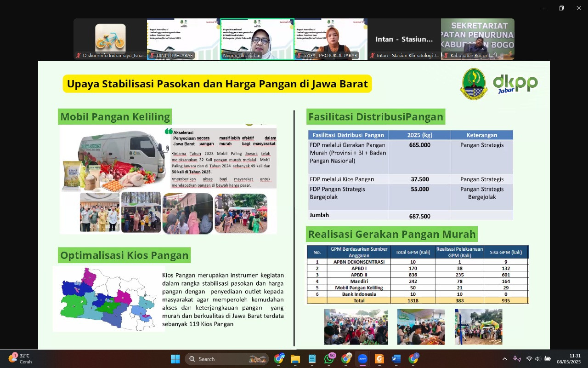This screenshot has height=368, width=588.
Task: Click the Jawa Barat province emblem logo
Action: (x=474, y=84)
